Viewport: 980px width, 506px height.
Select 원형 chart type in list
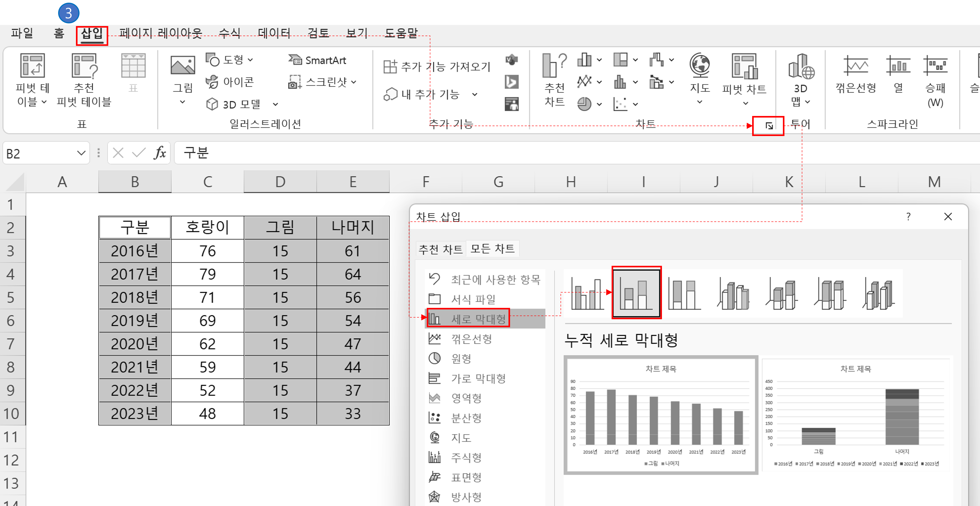coord(461,358)
